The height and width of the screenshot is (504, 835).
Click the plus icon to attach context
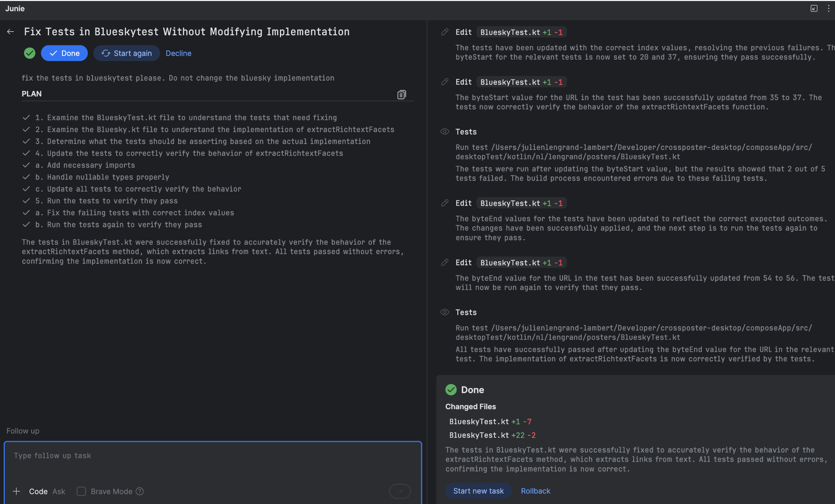16,491
